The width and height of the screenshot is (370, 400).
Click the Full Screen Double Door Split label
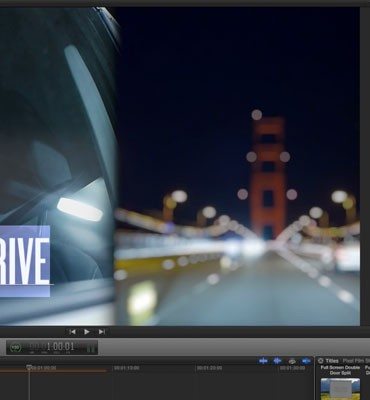tap(340, 370)
